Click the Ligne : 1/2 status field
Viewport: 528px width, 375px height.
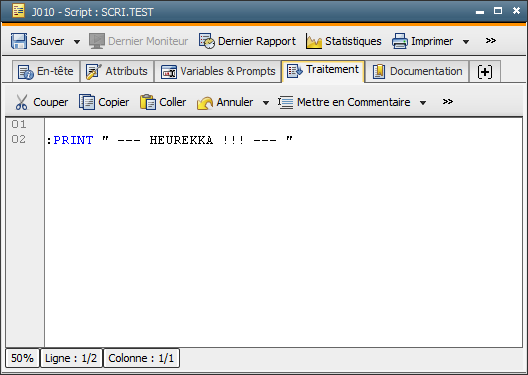[x=71, y=358]
